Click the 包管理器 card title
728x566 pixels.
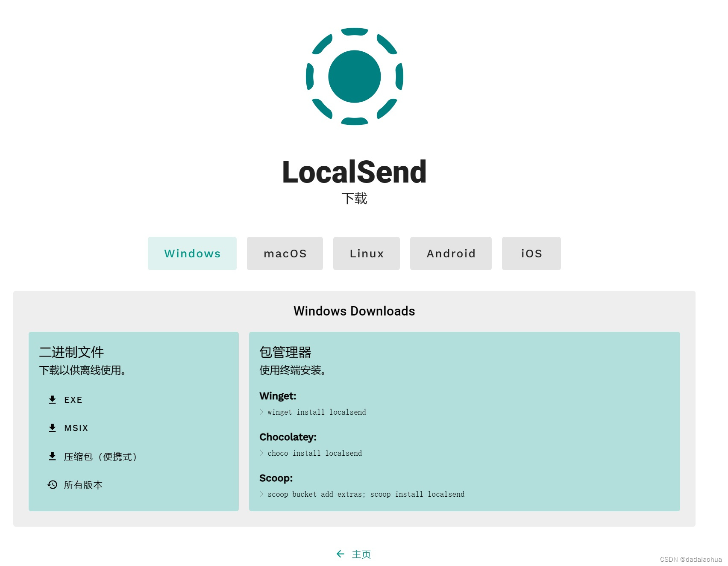point(285,352)
